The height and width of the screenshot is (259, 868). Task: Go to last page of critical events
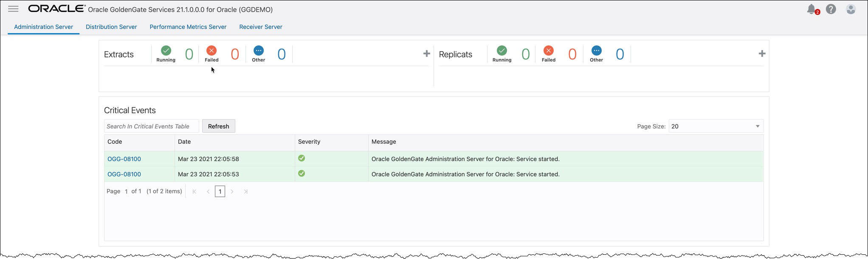[x=245, y=192]
